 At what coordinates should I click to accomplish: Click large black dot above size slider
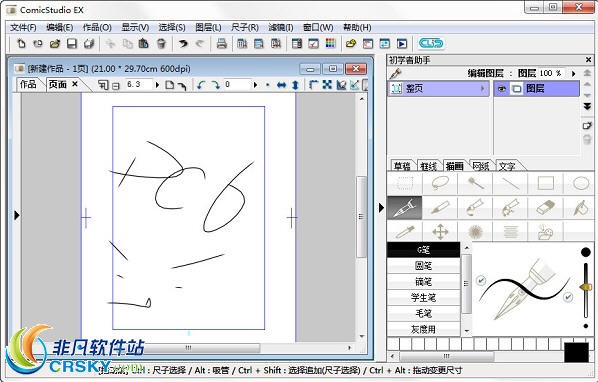pyautogui.click(x=586, y=252)
